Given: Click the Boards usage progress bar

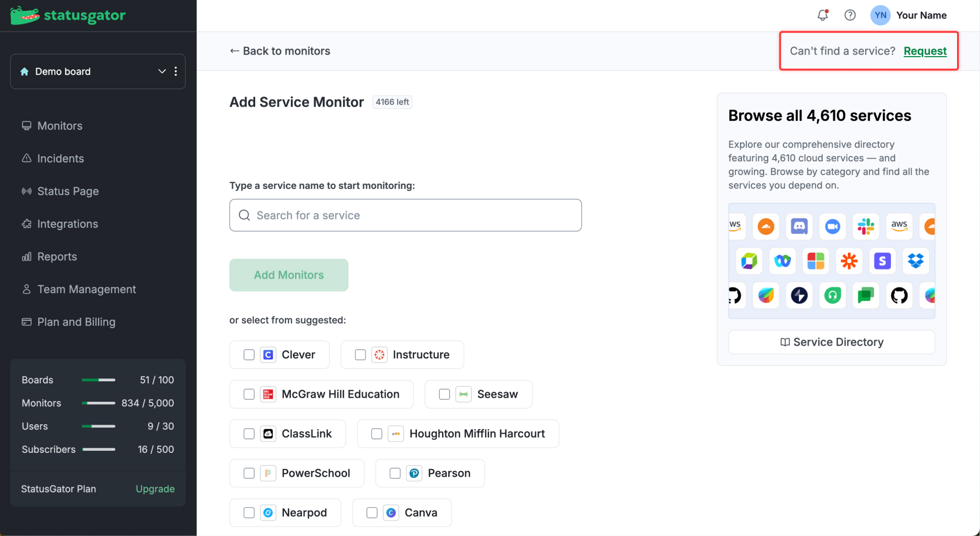Looking at the screenshot, I should [99, 380].
